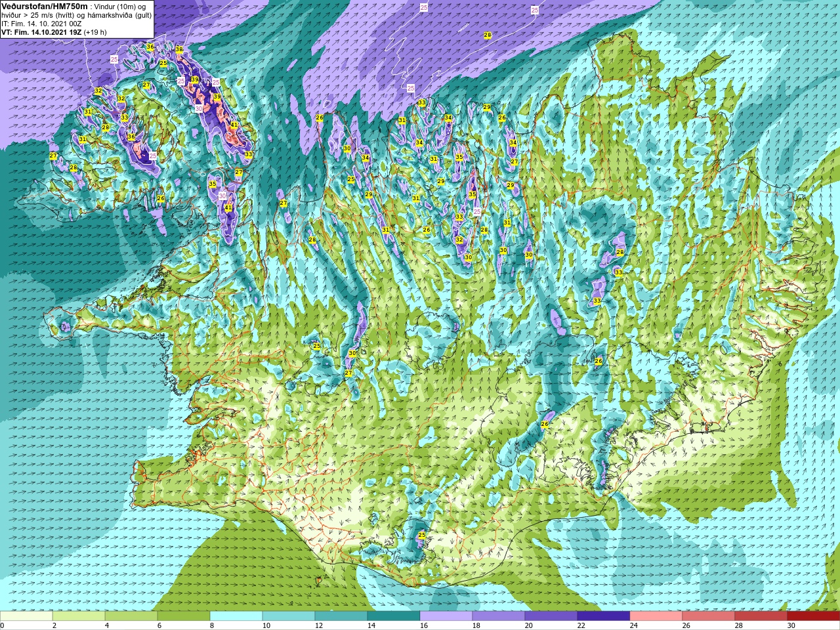The width and height of the screenshot is (840, 630).
Task: Click the light green 2–4 m/s legend swatch
Action: 79,616
